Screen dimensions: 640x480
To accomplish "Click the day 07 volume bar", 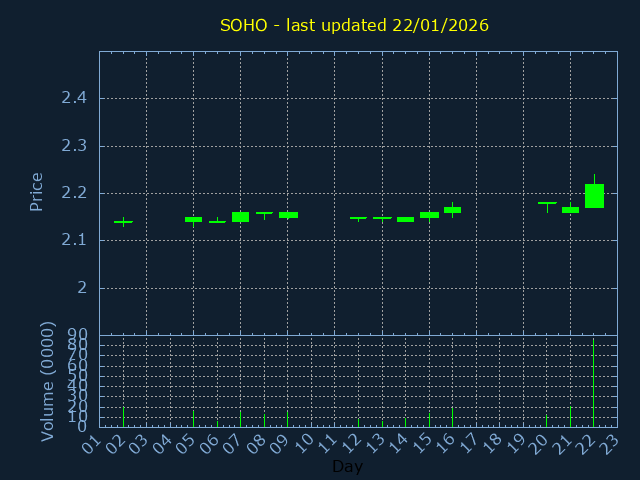I will point(240,419).
